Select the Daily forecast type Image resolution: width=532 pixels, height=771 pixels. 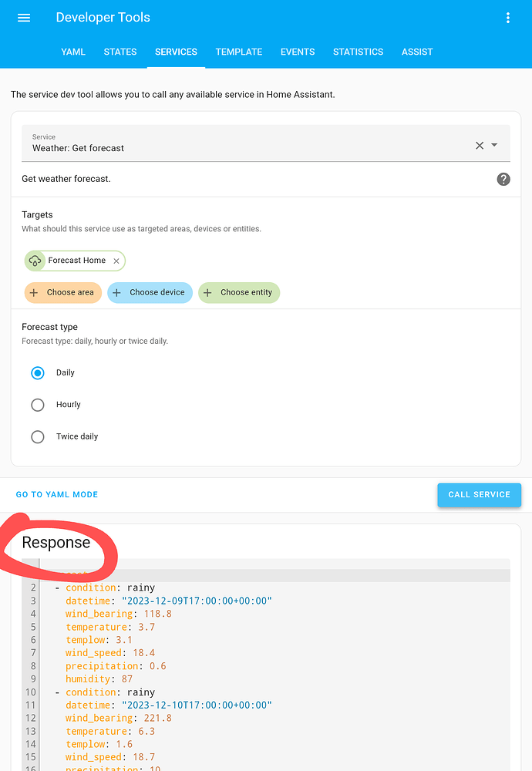click(37, 372)
